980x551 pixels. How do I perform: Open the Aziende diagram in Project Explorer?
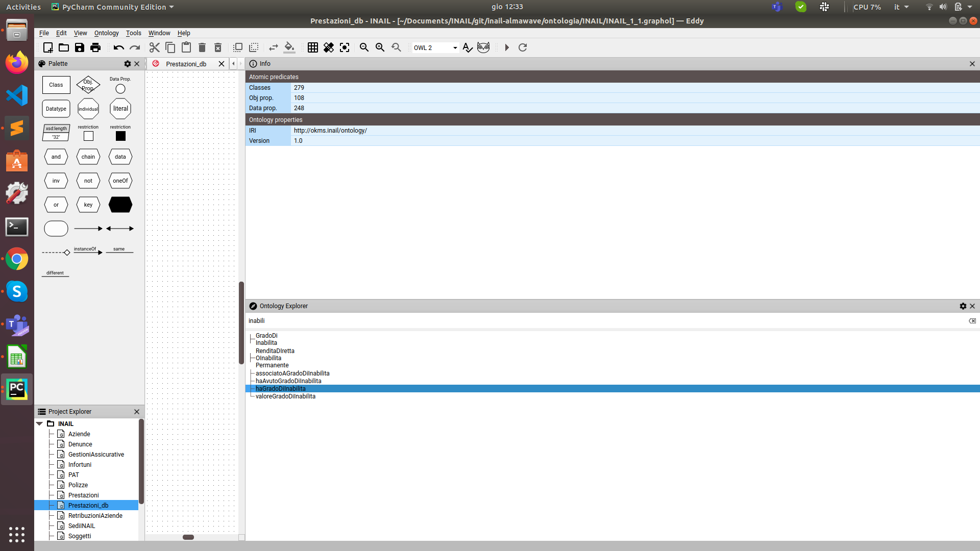pos(79,434)
